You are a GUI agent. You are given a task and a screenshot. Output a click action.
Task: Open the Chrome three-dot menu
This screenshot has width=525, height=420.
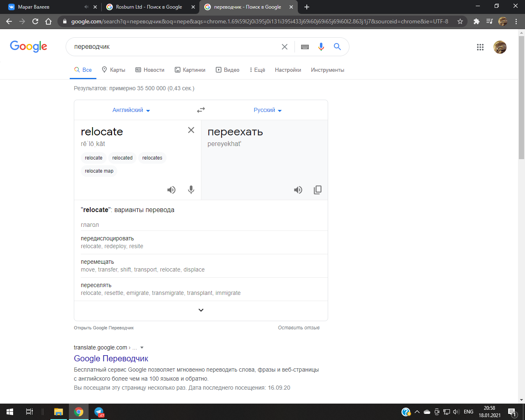point(516,21)
